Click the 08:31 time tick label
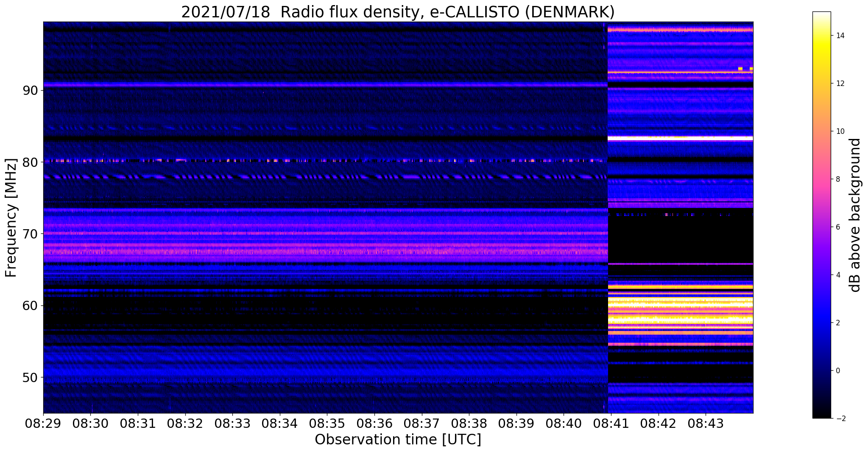Image resolution: width=868 pixels, height=452 pixels. (138, 423)
